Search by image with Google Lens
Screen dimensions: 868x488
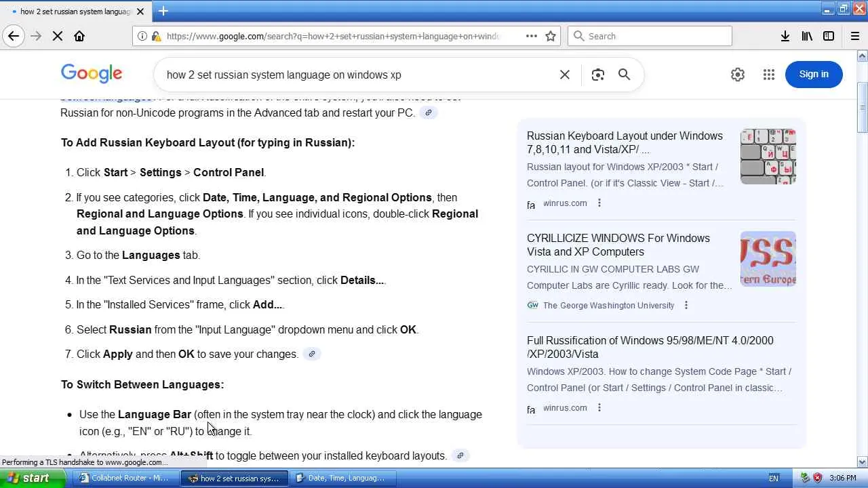597,75
